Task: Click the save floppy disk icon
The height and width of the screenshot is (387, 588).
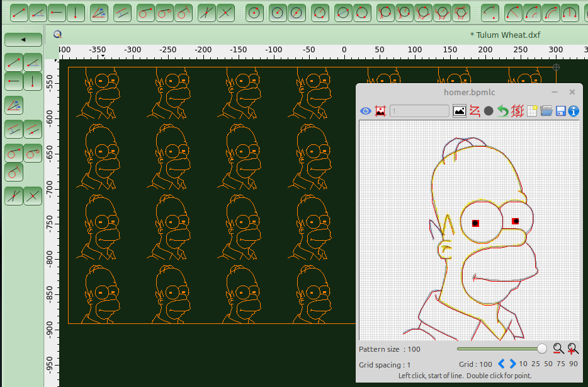Action: pos(560,111)
